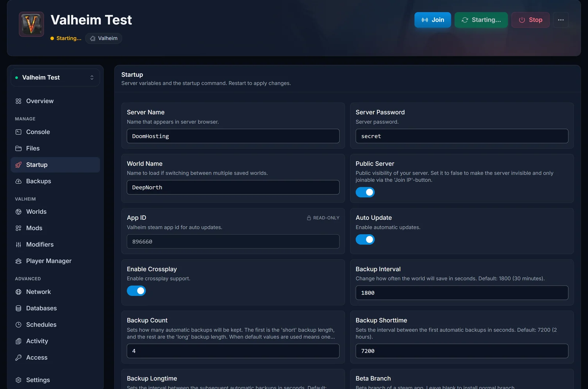Click the Join broadcast icon

tap(425, 20)
